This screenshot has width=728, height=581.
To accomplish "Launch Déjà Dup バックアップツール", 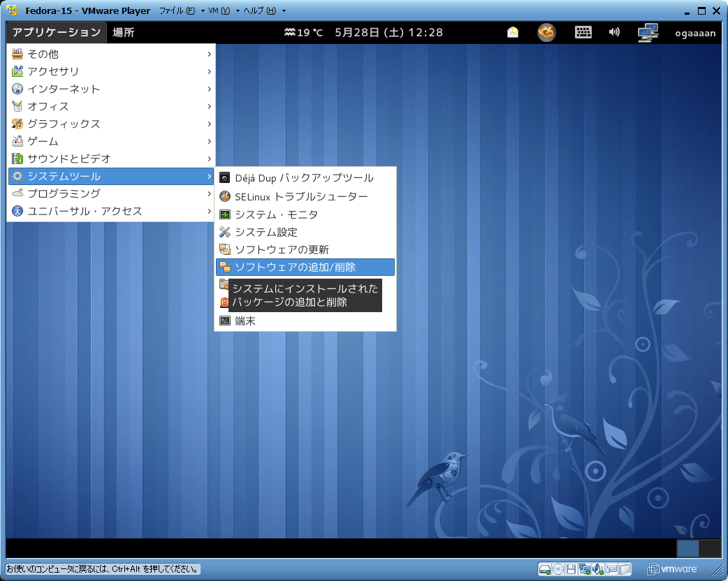I will [x=305, y=178].
